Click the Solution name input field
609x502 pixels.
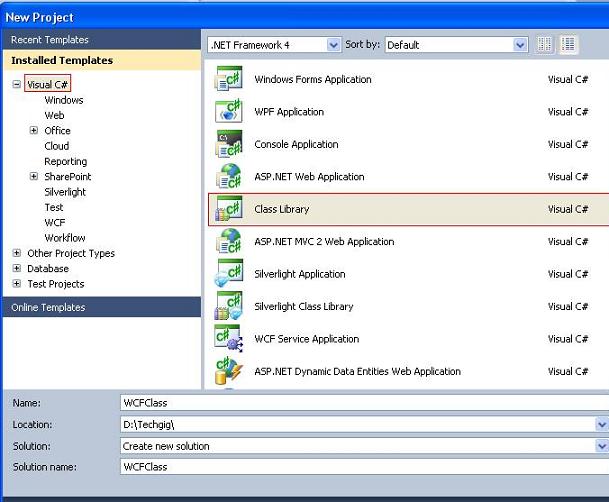point(364,467)
